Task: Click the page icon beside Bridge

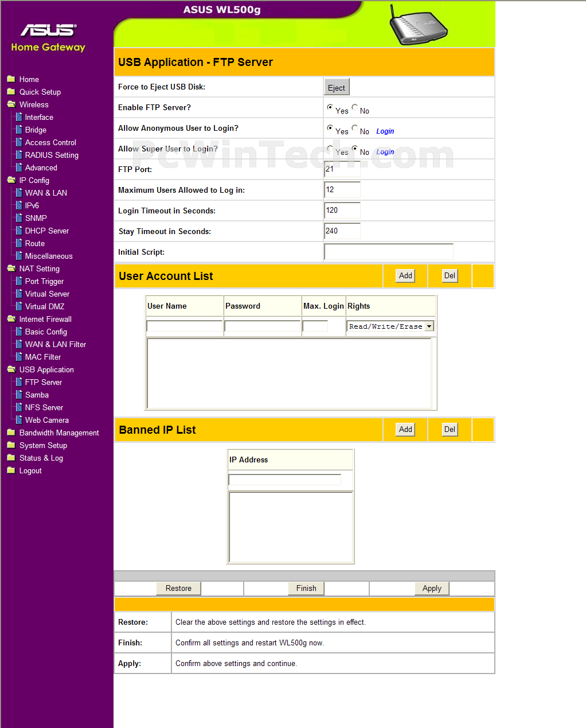Action: coord(19,130)
